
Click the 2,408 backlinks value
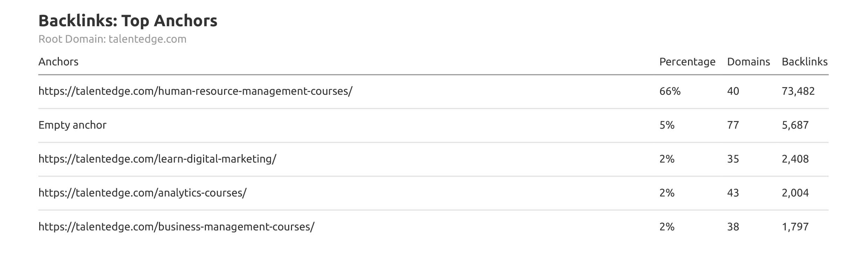click(795, 159)
